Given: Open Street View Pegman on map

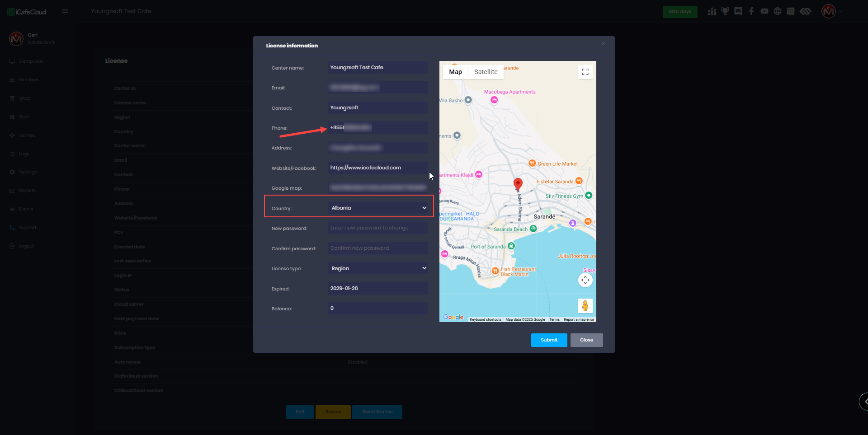Looking at the screenshot, I should pos(585,306).
